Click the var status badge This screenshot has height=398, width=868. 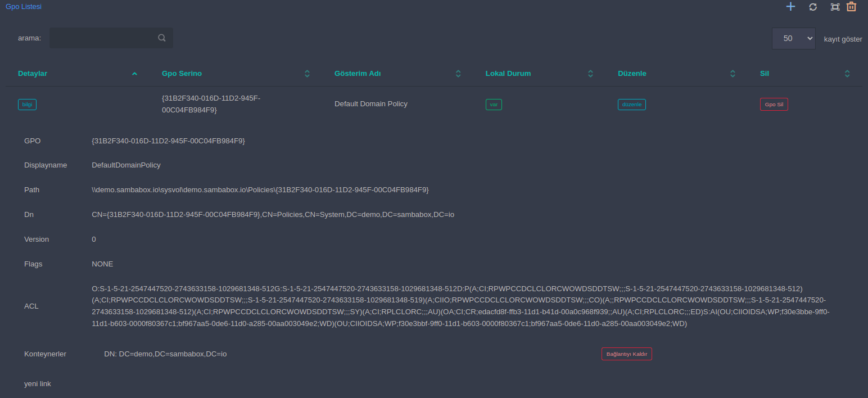(494, 105)
